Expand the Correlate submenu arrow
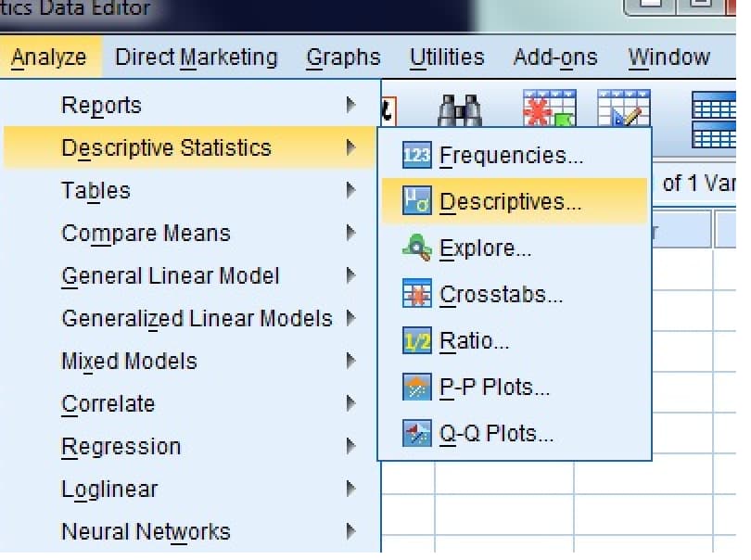The height and width of the screenshot is (560, 751). coord(351,403)
